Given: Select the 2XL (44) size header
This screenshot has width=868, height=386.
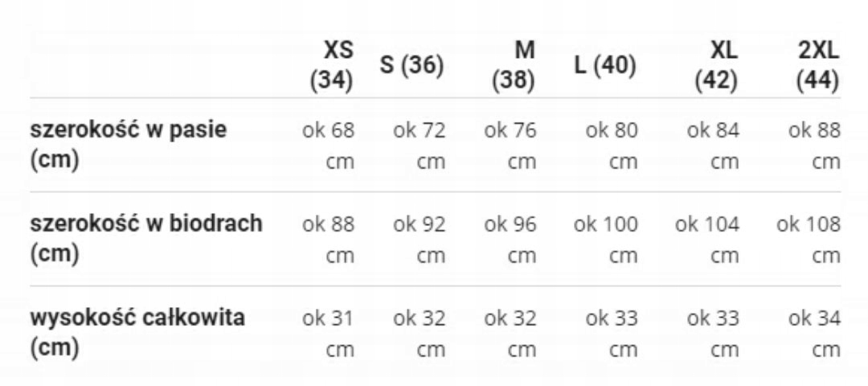Looking at the screenshot, I should tap(817, 65).
